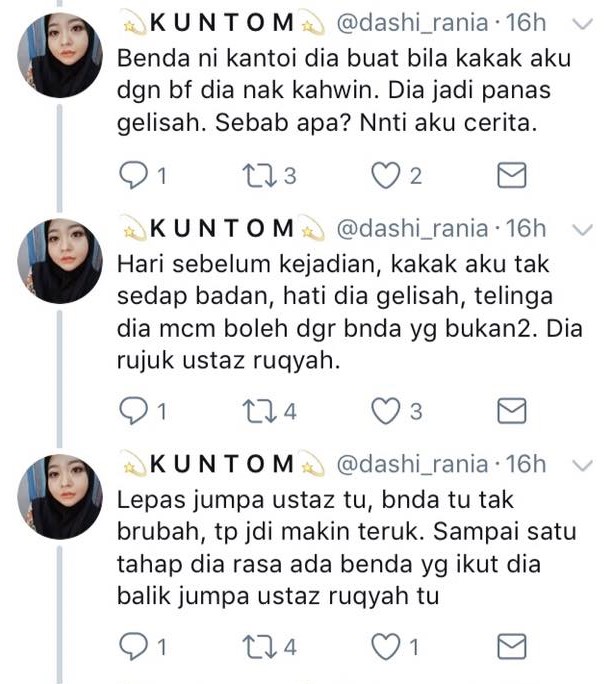
Task: Like the 'Benda ni kantoi' tweet
Action: [x=386, y=175]
